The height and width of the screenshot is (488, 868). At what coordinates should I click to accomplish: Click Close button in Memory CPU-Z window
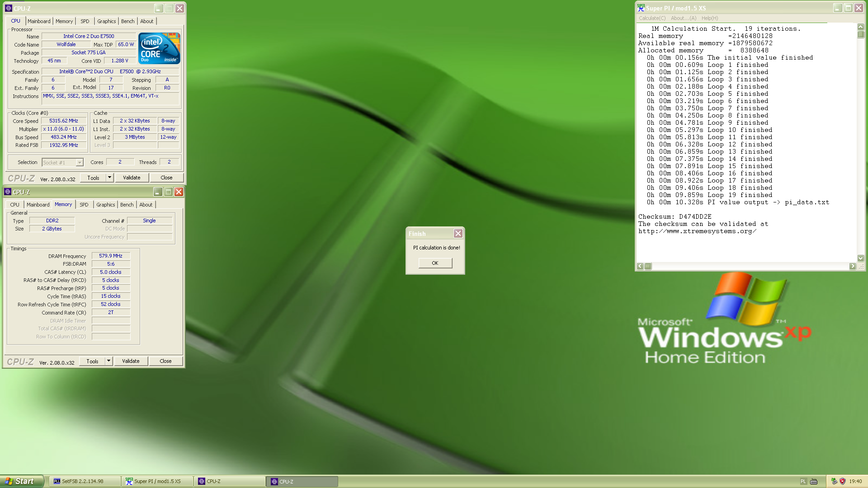pos(165,361)
